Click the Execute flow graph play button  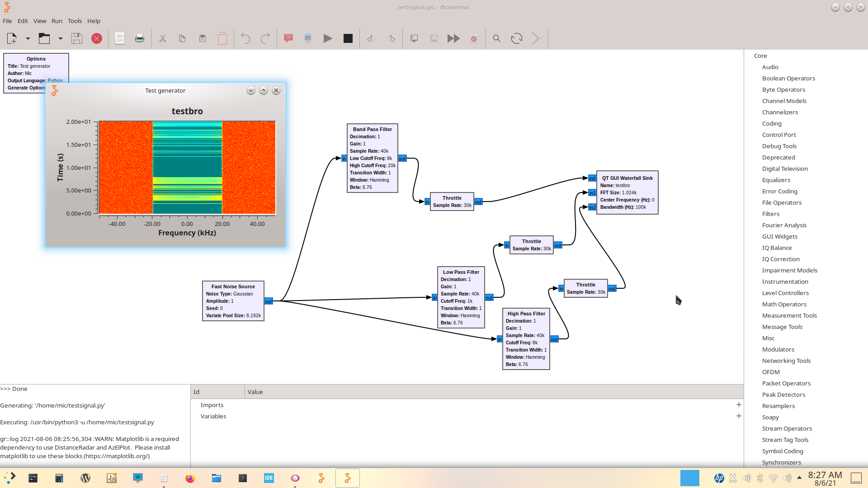coord(328,38)
